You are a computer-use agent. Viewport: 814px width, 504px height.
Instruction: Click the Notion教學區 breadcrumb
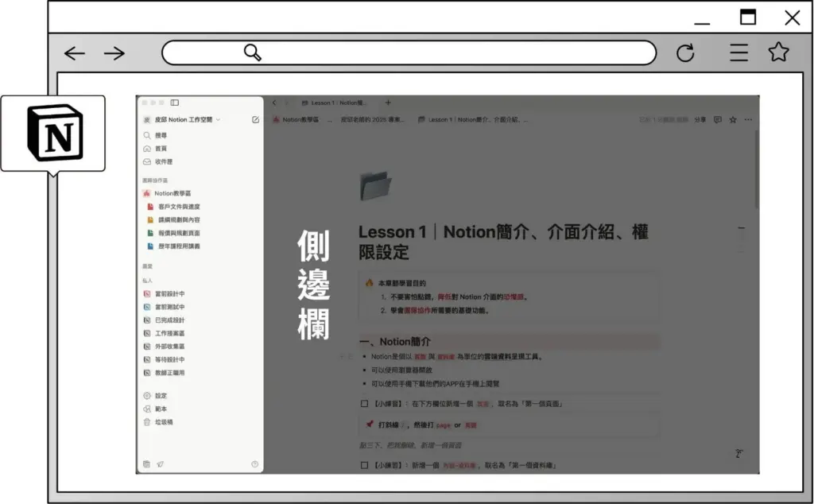(x=296, y=120)
